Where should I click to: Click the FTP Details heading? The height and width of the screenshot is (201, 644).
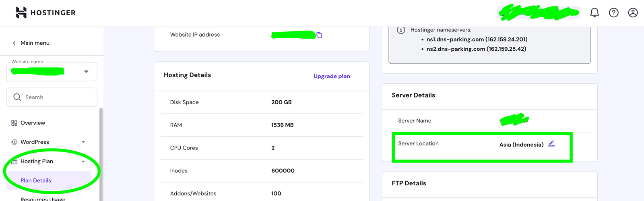click(x=409, y=183)
